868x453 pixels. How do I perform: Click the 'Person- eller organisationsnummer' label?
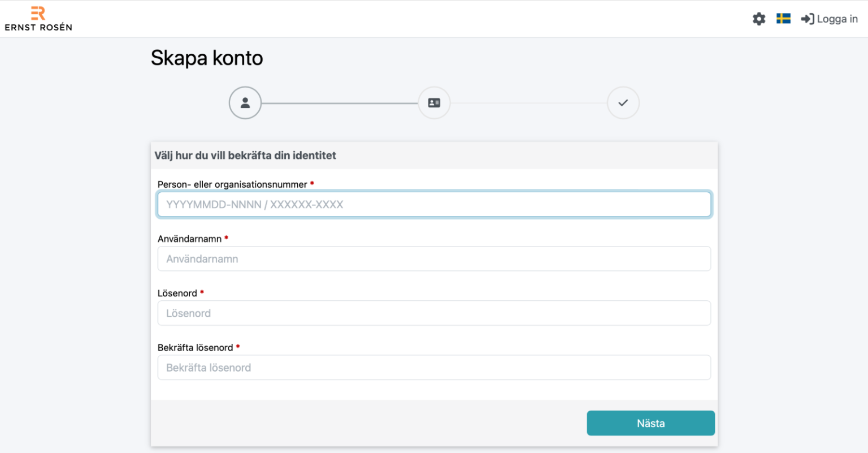[x=232, y=184]
